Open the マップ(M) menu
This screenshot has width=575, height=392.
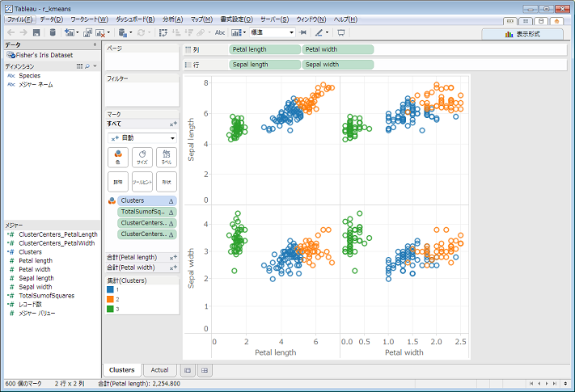[x=201, y=19]
